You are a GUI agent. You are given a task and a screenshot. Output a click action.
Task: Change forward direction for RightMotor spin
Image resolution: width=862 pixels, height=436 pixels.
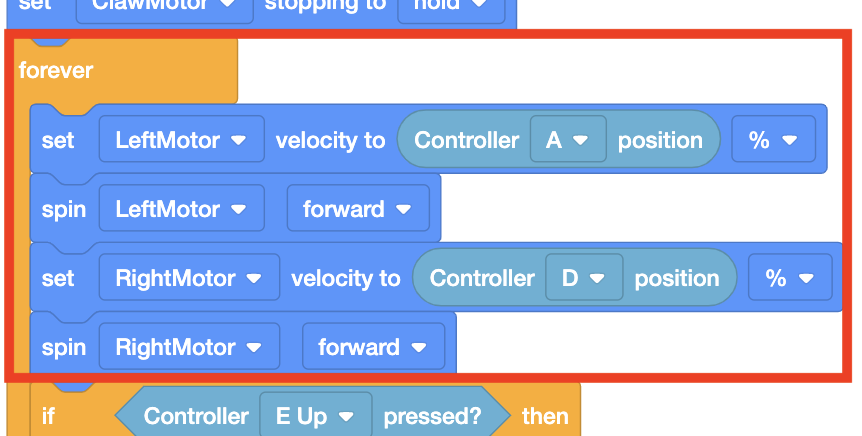click(x=373, y=347)
